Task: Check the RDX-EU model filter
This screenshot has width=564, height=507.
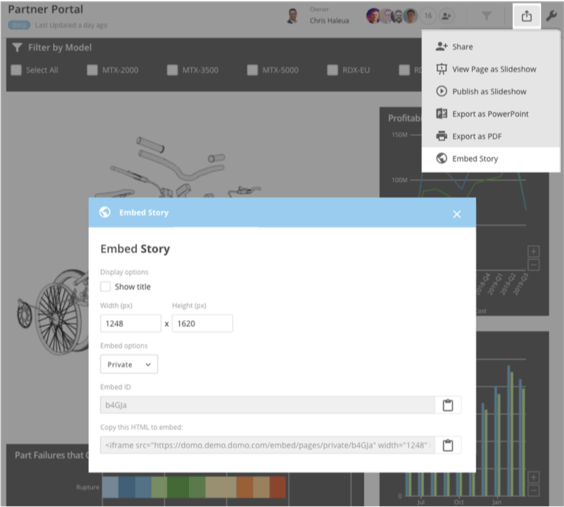Action: tap(332, 70)
